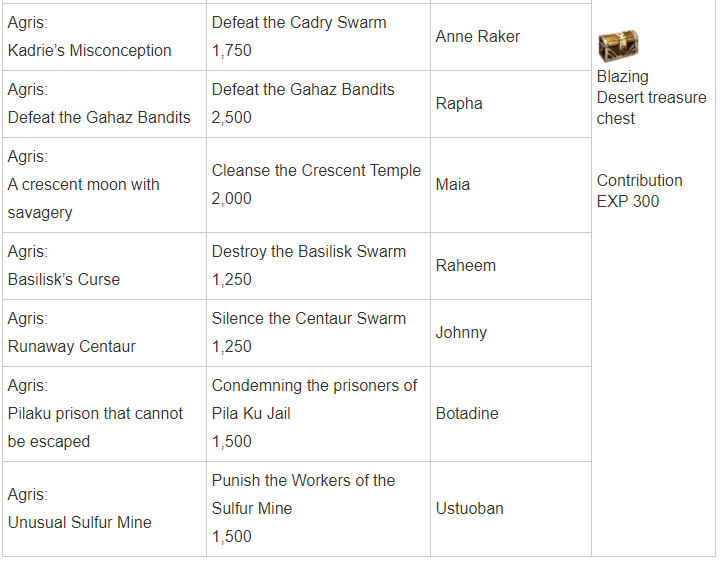The height and width of the screenshot is (562, 721).
Task: Click the Pilaku prison quest cell
Action: click(104, 414)
